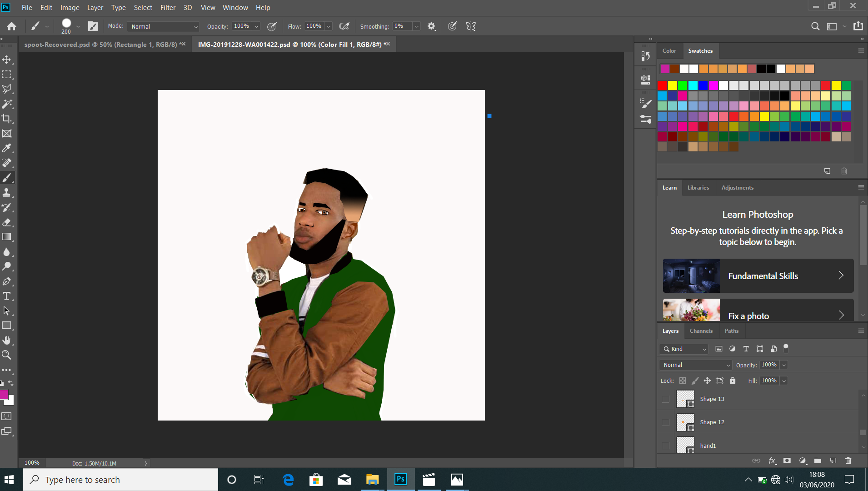Viewport: 868px width, 491px height.
Task: Choose the yellow swatch in first row
Action: point(672,85)
